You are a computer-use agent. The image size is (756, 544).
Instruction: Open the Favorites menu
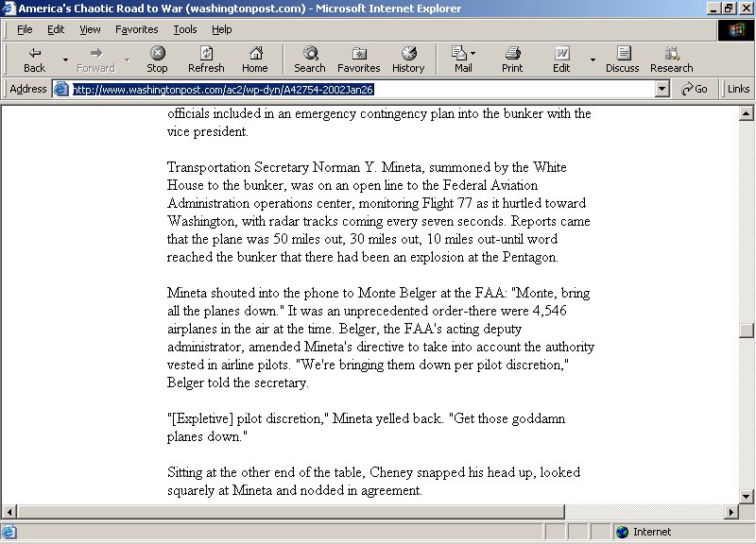click(x=137, y=29)
